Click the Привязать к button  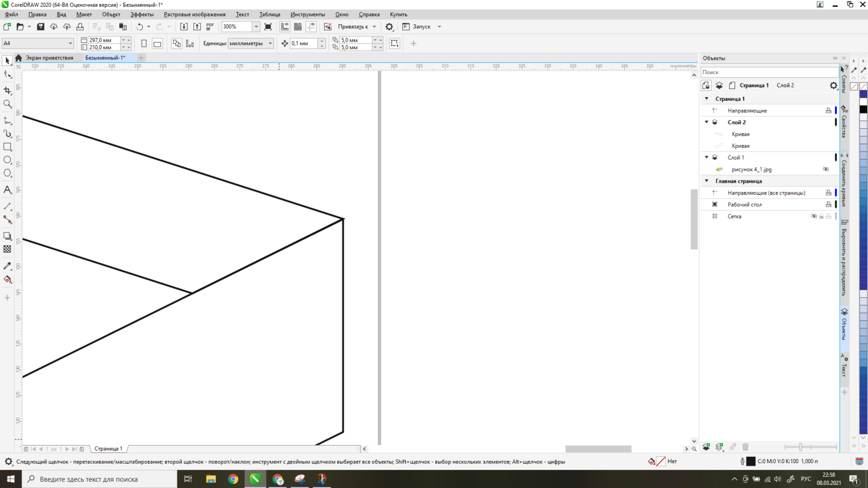[x=353, y=27]
